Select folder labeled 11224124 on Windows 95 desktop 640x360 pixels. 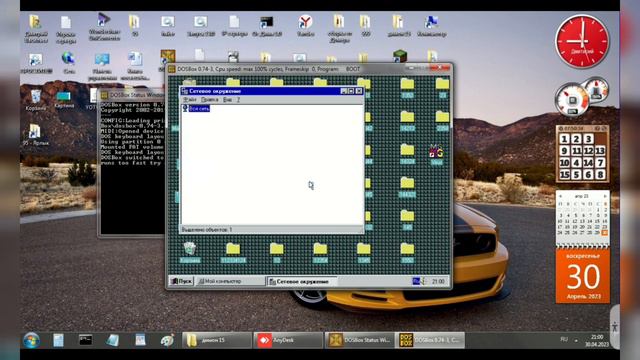pyautogui.click(x=233, y=253)
